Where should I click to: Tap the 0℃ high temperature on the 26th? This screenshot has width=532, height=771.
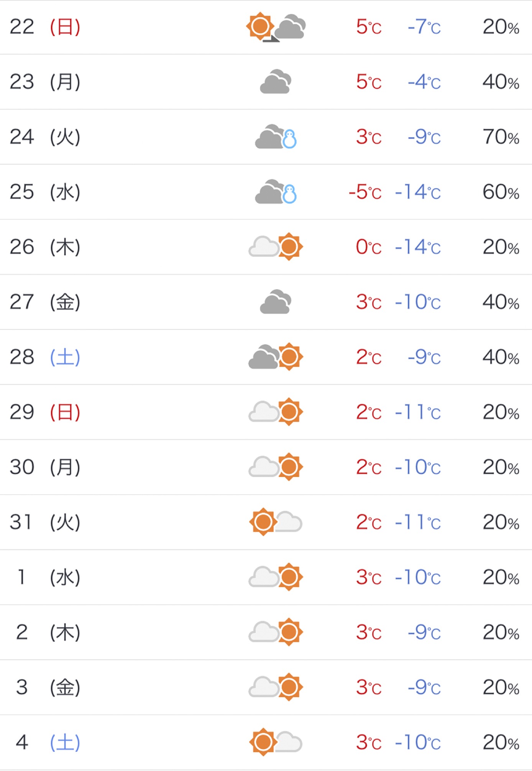(369, 247)
